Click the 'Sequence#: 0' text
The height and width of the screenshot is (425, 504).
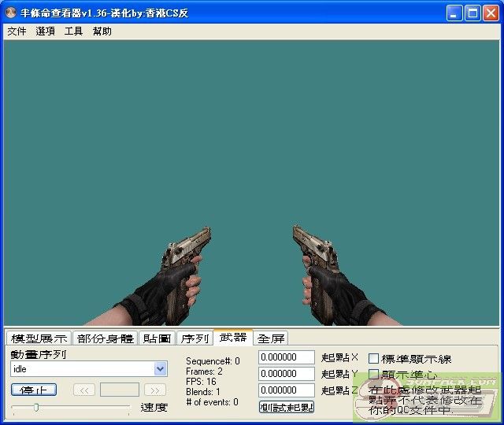tap(213, 361)
